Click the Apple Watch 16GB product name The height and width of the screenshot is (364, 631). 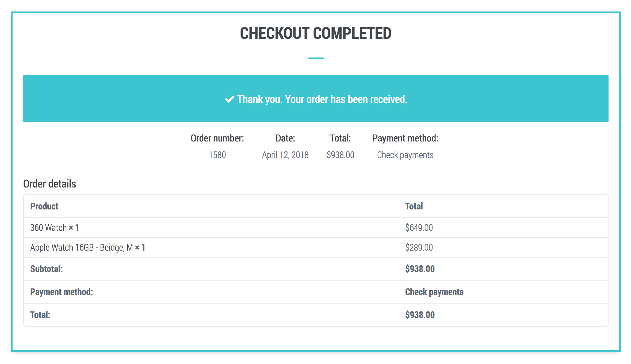click(x=81, y=247)
